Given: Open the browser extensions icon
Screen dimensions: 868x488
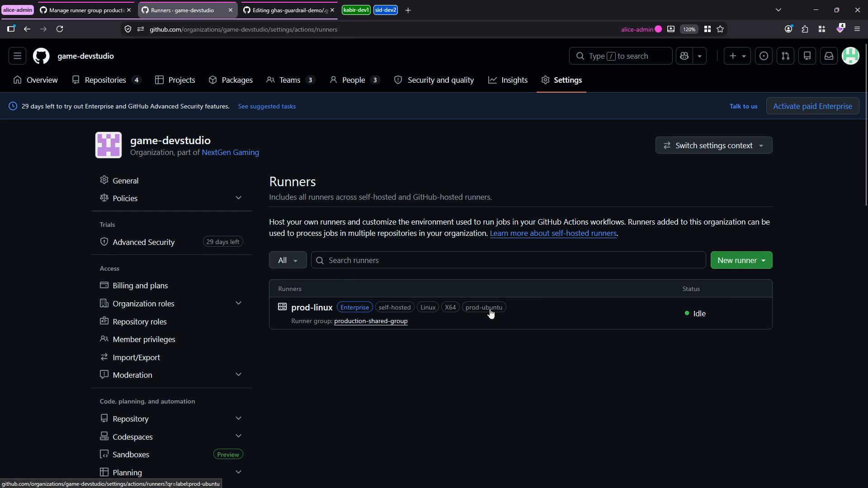Looking at the screenshot, I should click(805, 29).
